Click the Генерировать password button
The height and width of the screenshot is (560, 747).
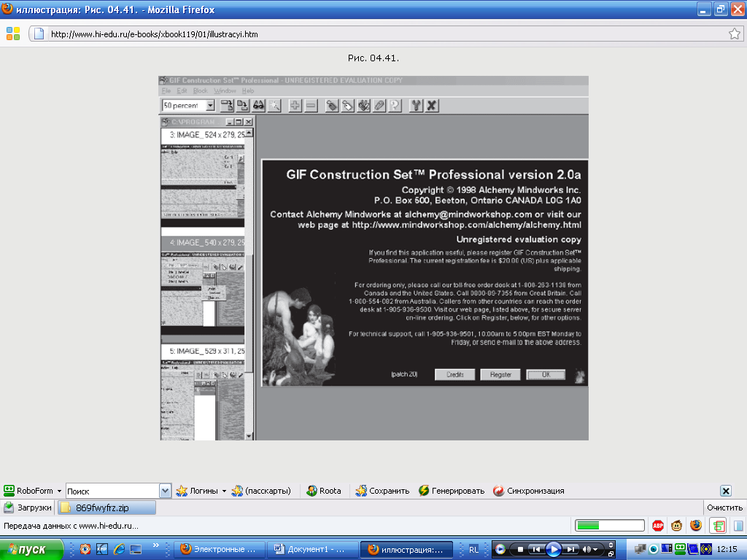[x=452, y=491]
